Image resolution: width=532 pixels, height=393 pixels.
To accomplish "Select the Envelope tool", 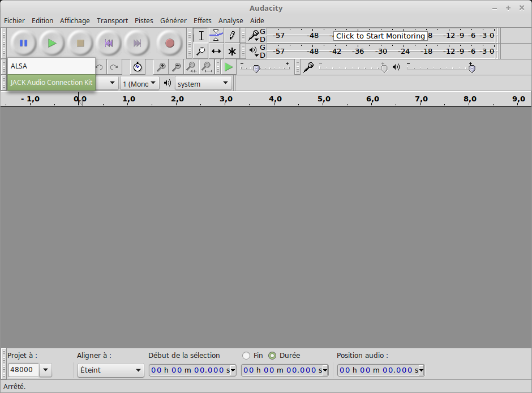I will pyautogui.click(x=216, y=36).
